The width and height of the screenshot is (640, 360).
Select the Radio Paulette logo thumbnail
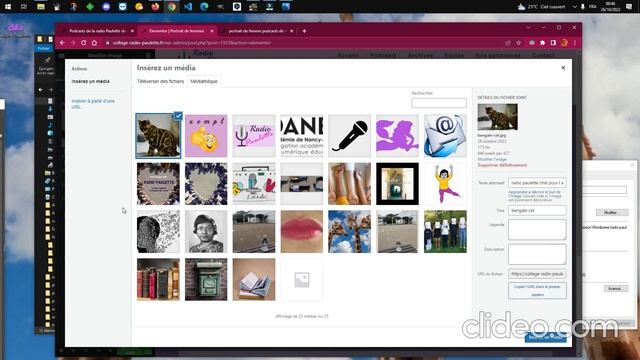point(254,136)
